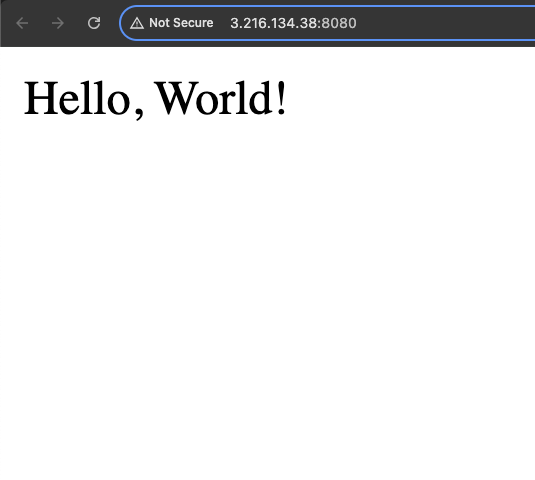The image size is (535, 480).
Task: Click the browser forward arrow
Action: coord(58,23)
